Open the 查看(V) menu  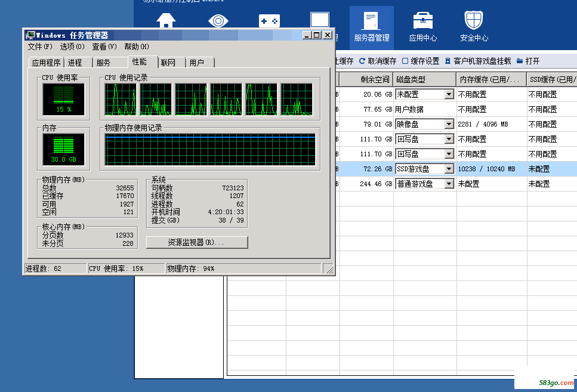click(x=104, y=47)
